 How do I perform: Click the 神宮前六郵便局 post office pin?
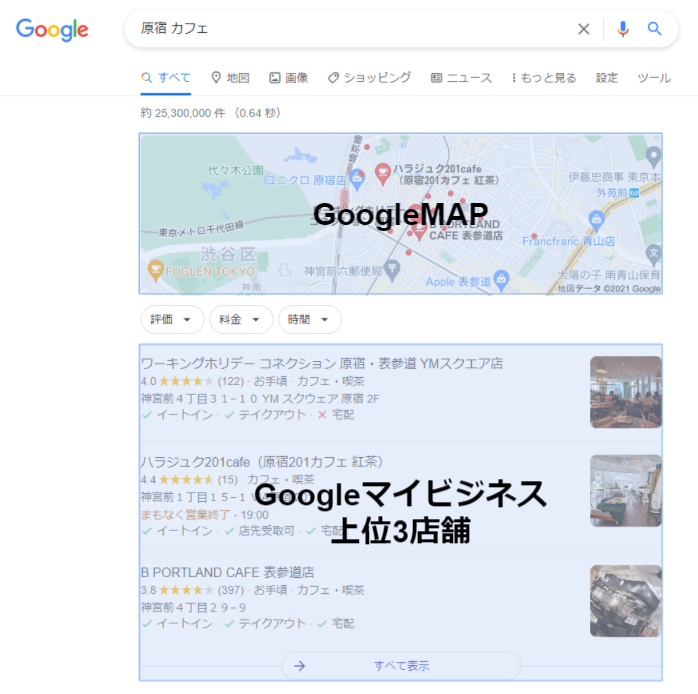[392, 270]
